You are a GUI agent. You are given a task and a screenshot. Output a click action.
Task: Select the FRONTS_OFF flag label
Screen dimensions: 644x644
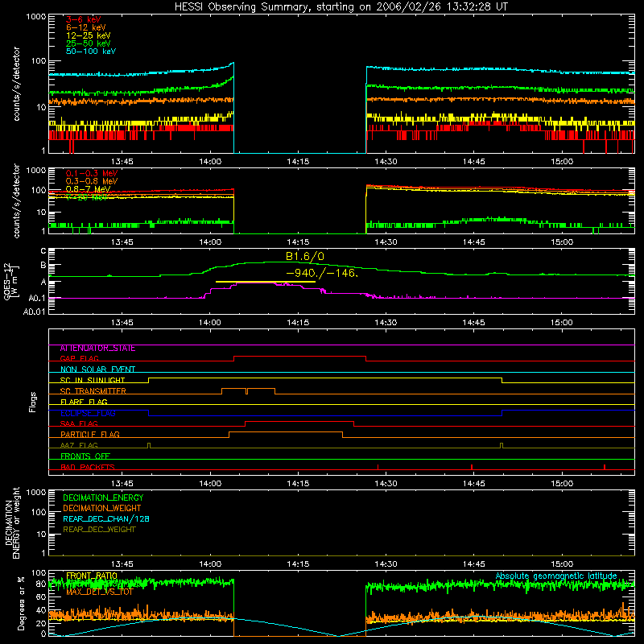85,456
